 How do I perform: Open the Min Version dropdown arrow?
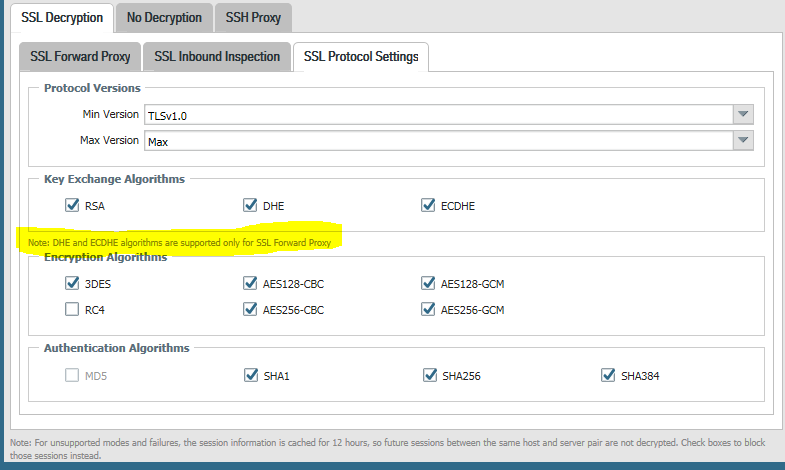tap(743, 115)
